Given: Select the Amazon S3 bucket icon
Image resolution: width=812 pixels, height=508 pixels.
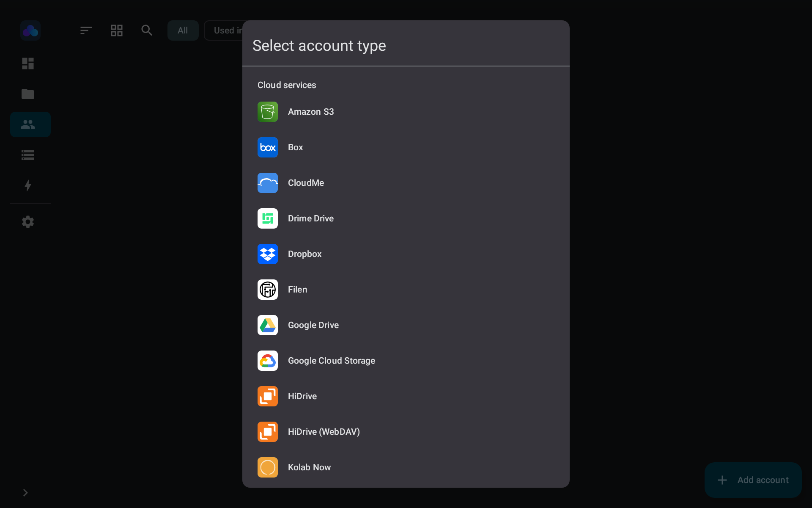Looking at the screenshot, I should point(268,112).
